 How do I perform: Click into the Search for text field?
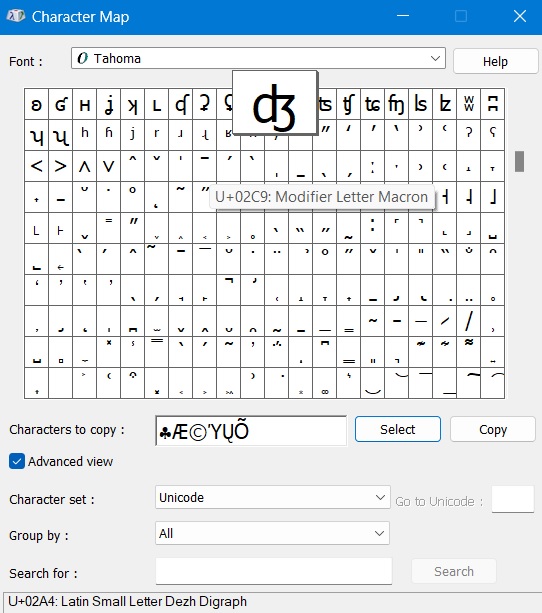click(x=274, y=571)
